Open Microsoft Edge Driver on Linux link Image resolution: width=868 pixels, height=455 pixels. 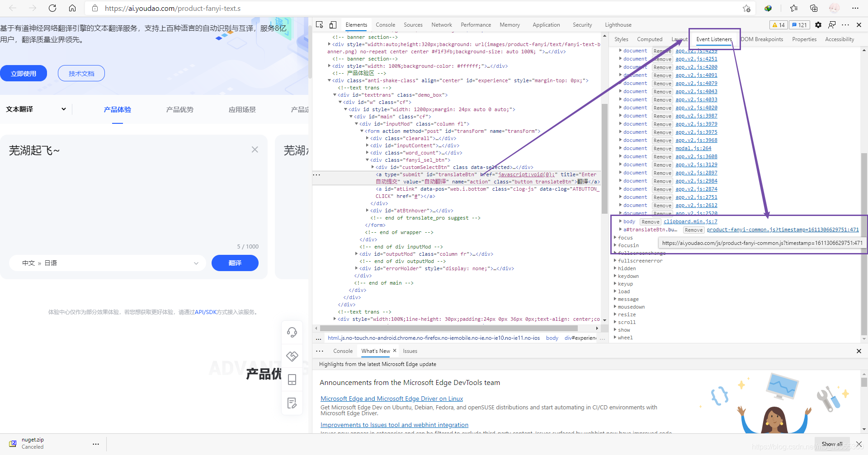[392, 399]
